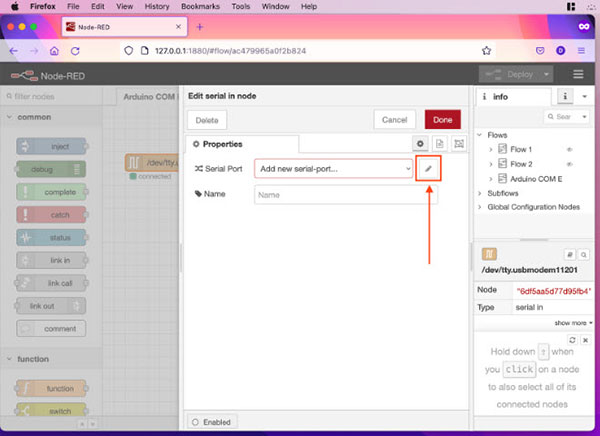
Task: Open the Node-RED hamburger main menu
Action: [x=578, y=74]
